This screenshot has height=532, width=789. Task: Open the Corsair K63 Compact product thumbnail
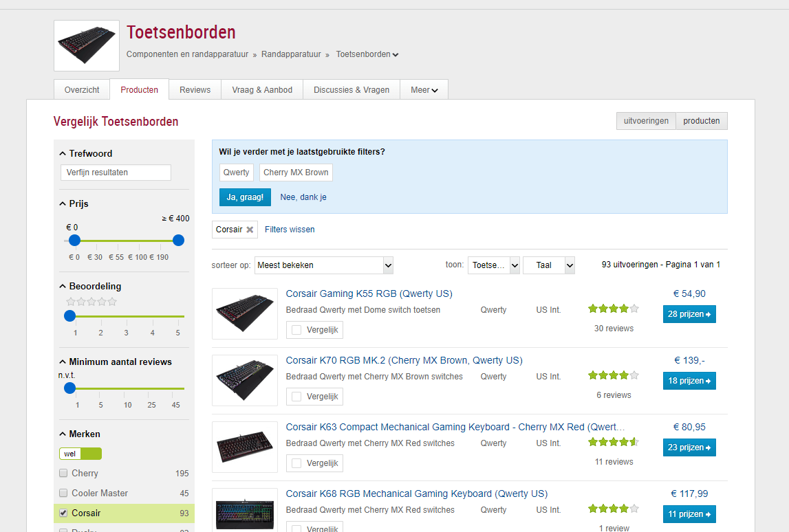[245, 447]
